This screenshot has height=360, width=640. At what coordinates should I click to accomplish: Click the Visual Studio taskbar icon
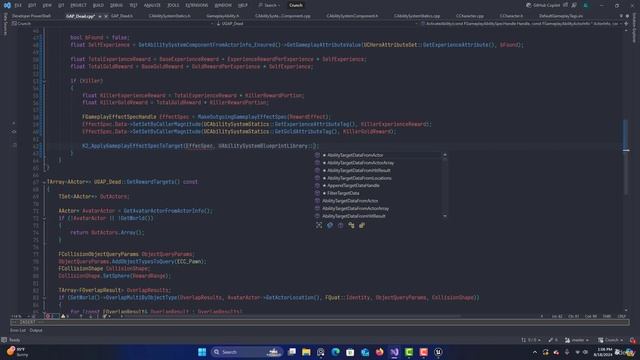click(x=394, y=352)
